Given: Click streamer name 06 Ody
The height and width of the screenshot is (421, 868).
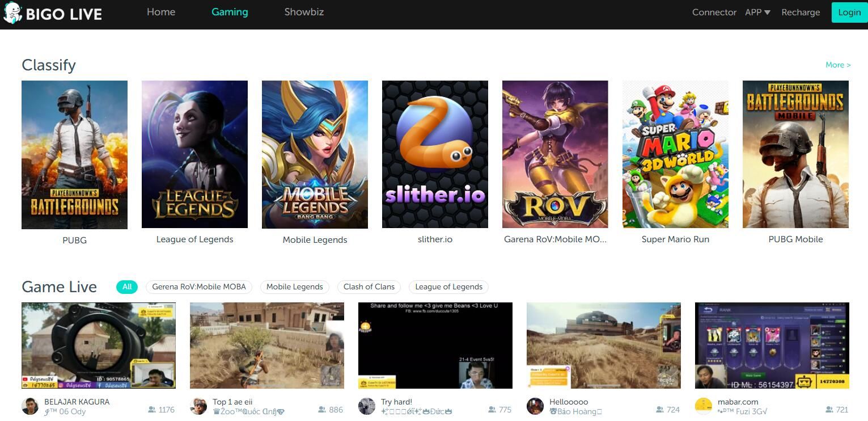Looking at the screenshot, I should 65,411.
